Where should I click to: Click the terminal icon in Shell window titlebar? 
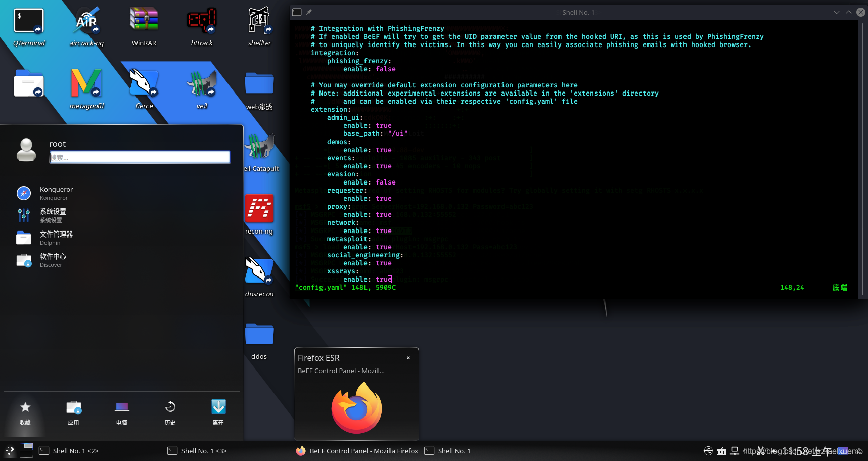pos(297,12)
